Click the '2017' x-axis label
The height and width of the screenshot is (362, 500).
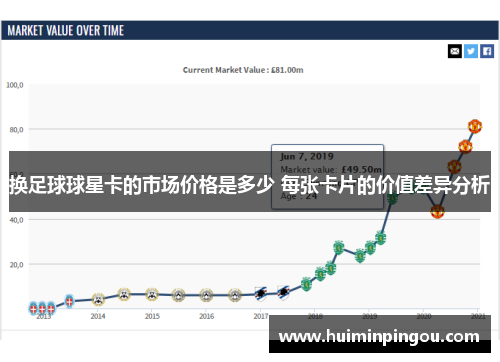tap(261, 316)
